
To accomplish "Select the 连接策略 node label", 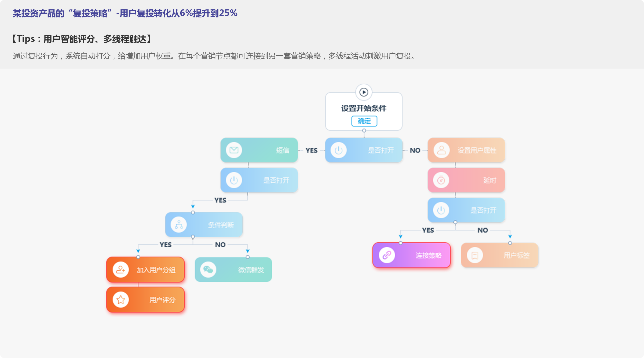I will coord(429,255).
